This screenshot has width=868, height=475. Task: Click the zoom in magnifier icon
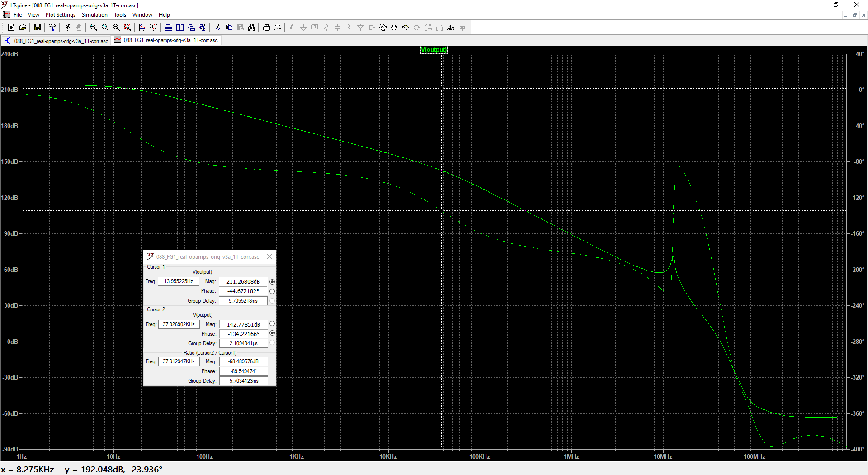(94, 28)
